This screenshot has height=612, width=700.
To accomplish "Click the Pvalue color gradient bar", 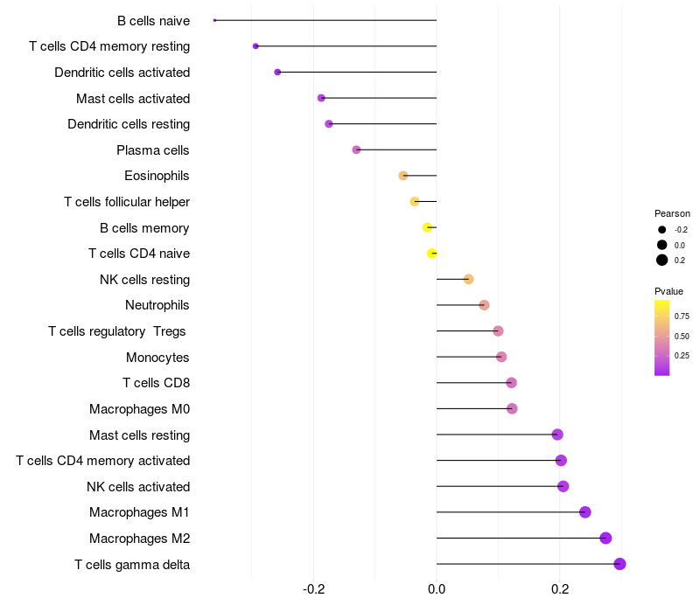I will (662, 337).
